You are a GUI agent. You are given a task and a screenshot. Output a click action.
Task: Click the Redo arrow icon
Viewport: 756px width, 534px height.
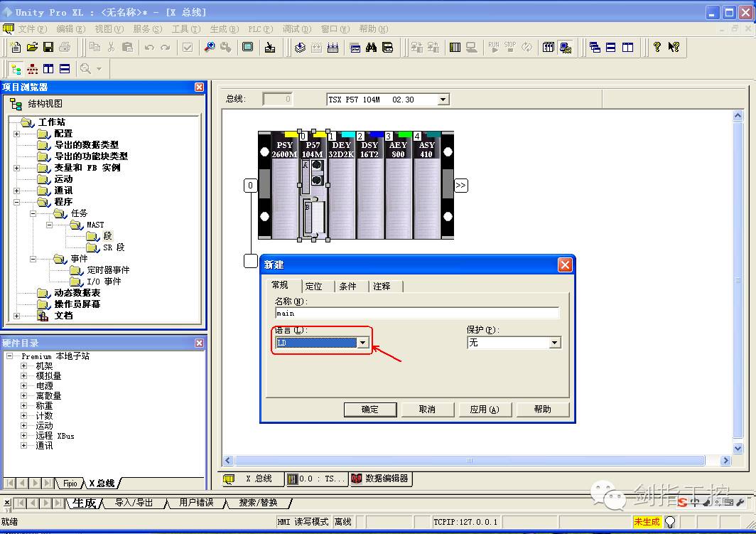[166, 47]
